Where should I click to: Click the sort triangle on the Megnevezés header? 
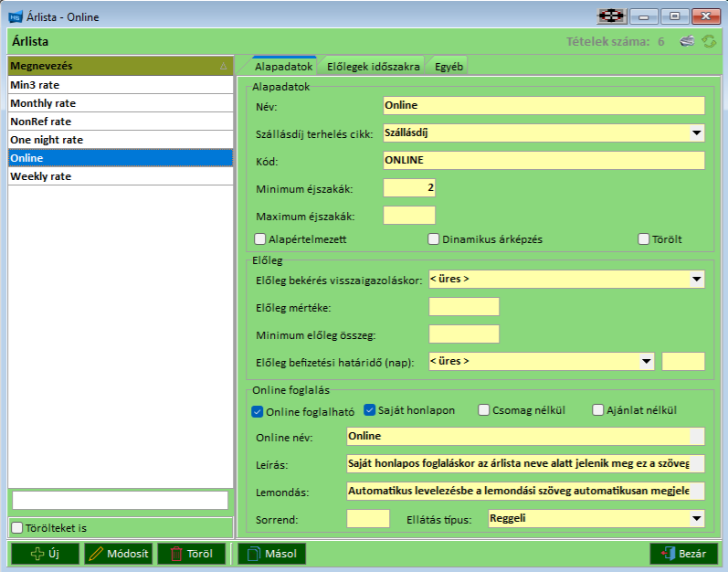click(x=223, y=66)
